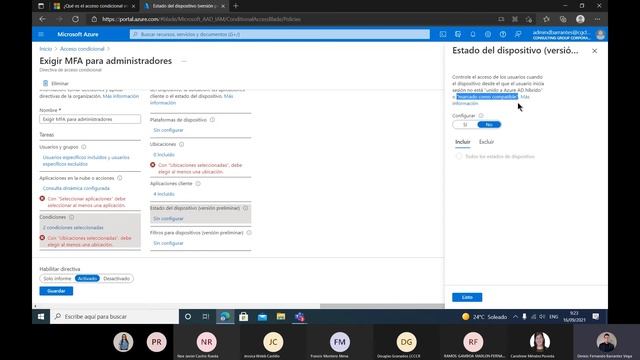Show info icon beside Configurar

pyautogui.click(x=481, y=116)
